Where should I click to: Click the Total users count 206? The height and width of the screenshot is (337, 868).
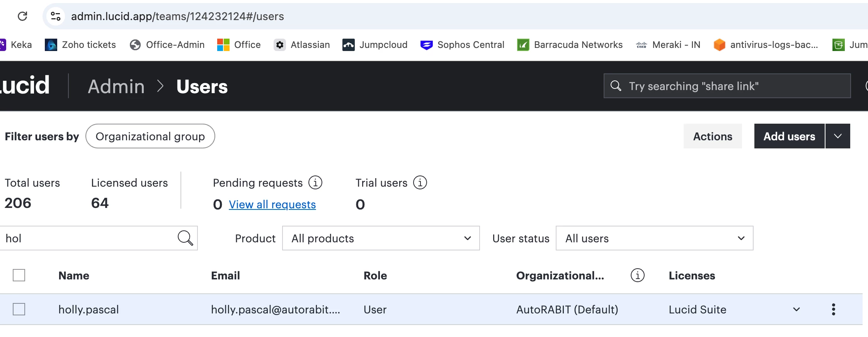click(x=18, y=203)
